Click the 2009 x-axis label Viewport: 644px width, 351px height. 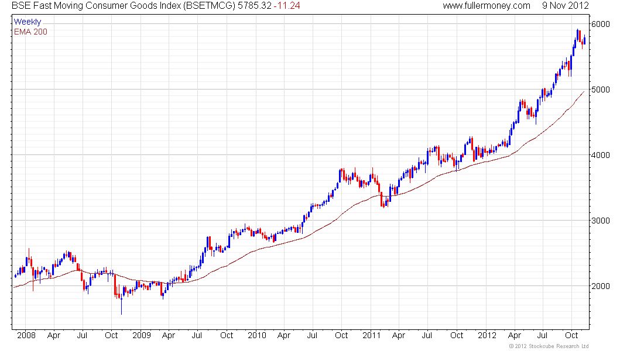142,335
